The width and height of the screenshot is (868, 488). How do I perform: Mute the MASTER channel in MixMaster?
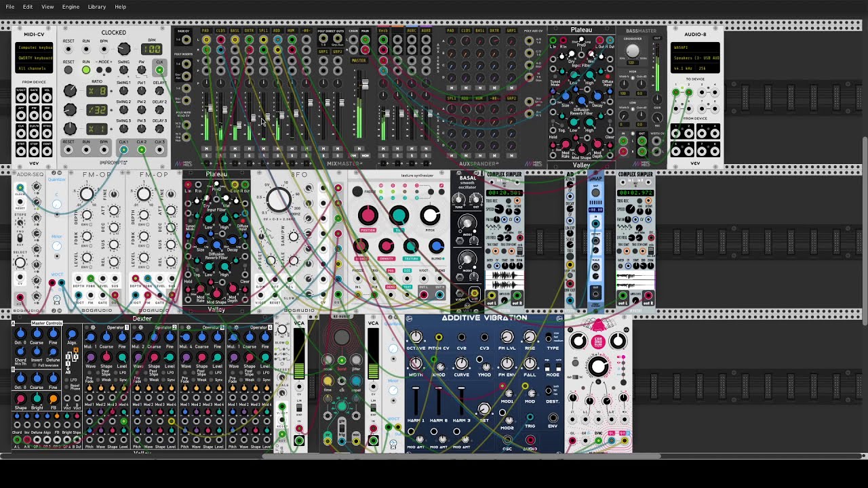point(359,148)
